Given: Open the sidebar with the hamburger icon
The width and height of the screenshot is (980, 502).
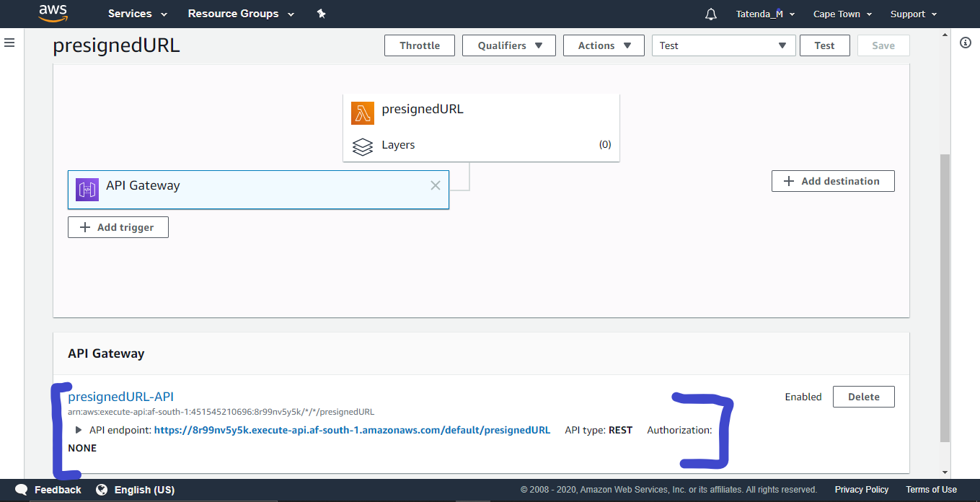Looking at the screenshot, I should click(9, 43).
